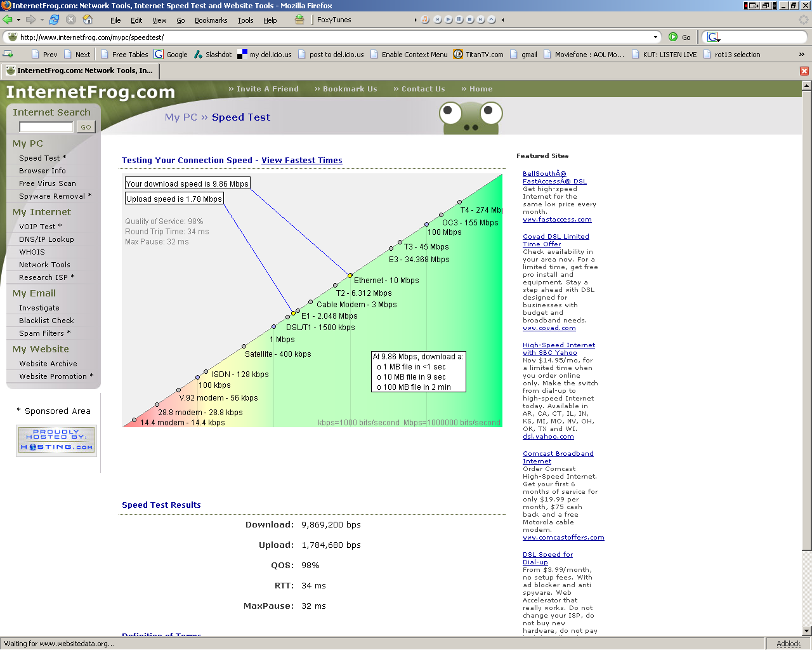
Task: Click the downloads icon beside Help menu
Action: pos(299,20)
